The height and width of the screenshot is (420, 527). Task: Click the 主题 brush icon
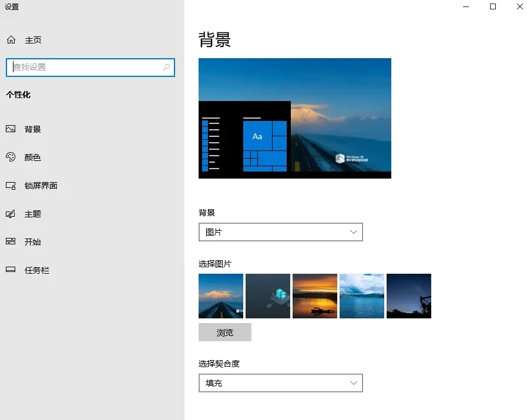pos(11,214)
